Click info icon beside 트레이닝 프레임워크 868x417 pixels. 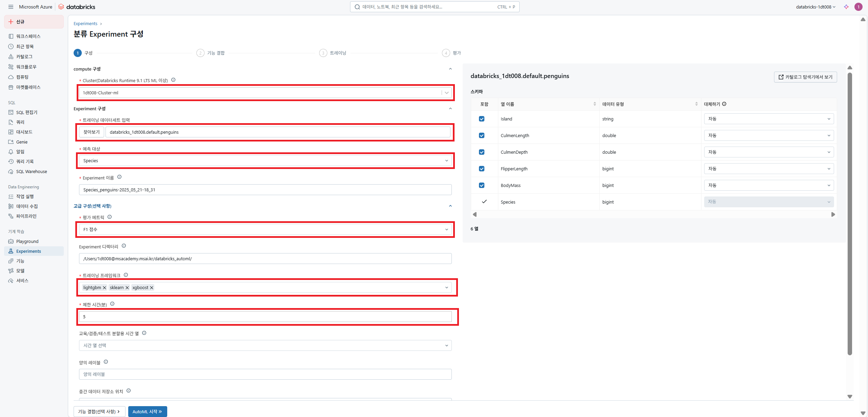click(x=126, y=275)
